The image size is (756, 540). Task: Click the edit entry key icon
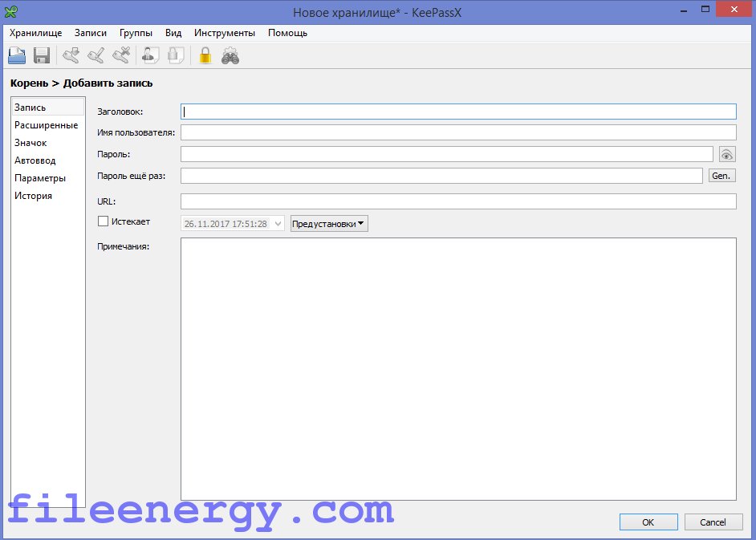[96, 55]
